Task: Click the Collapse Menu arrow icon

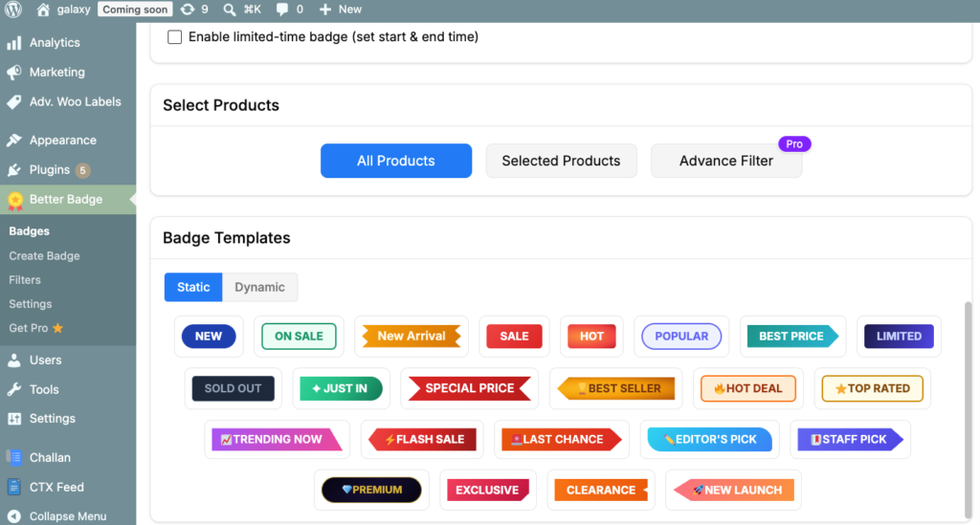Action: (x=14, y=516)
